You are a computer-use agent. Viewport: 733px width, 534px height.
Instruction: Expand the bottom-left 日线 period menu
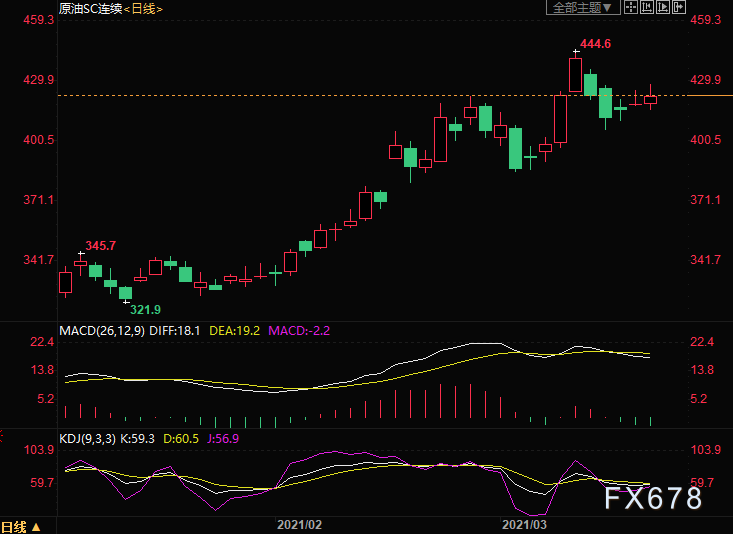[21, 527]
